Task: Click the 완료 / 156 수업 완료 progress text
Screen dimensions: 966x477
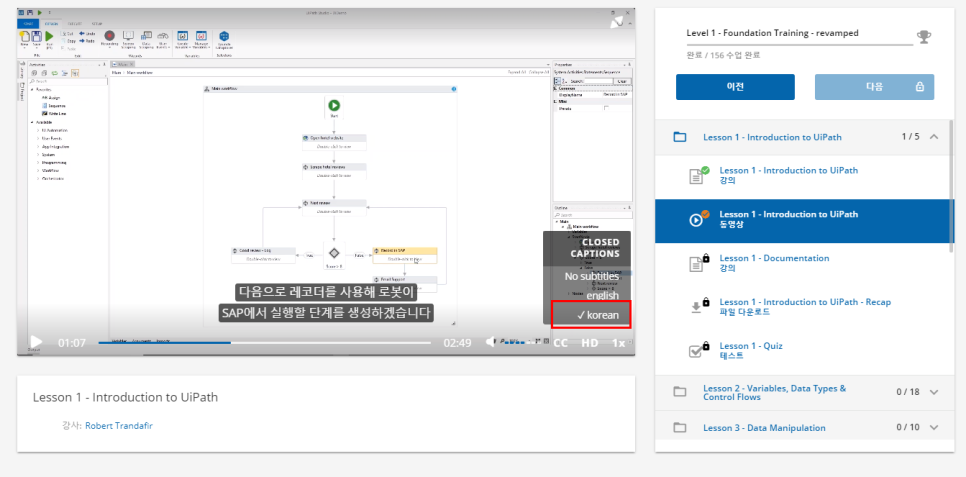Action: click(723, 55)
